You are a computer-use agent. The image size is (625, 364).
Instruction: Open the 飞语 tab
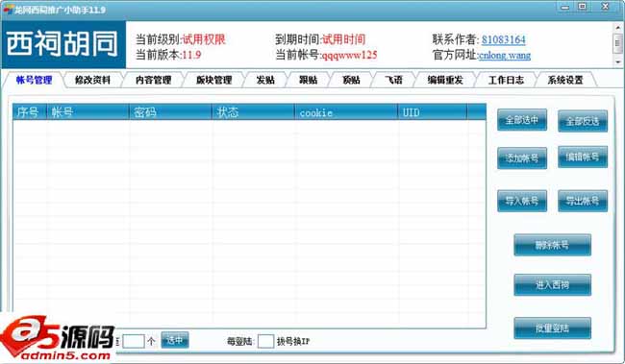coord(394,80)
